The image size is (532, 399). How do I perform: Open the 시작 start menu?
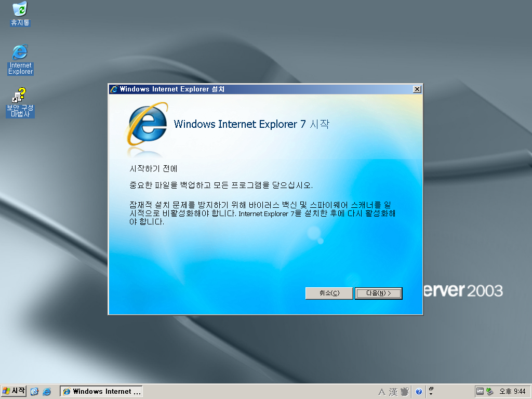[14, 391]
